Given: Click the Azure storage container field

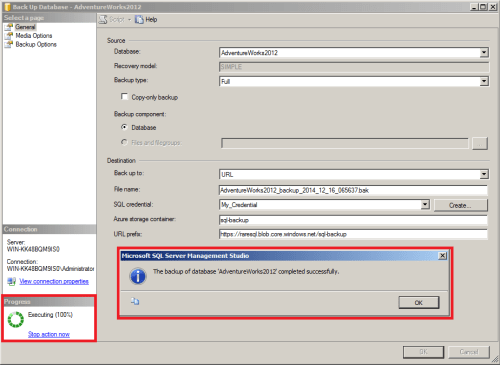Looking at the screenshot, I should (x=353, y=220).
